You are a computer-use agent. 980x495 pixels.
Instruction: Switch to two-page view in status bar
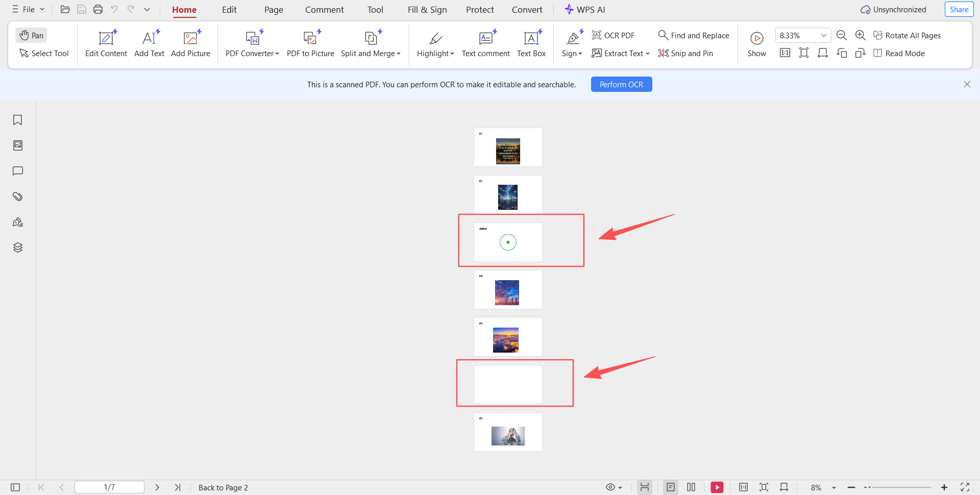click(691, 487)
